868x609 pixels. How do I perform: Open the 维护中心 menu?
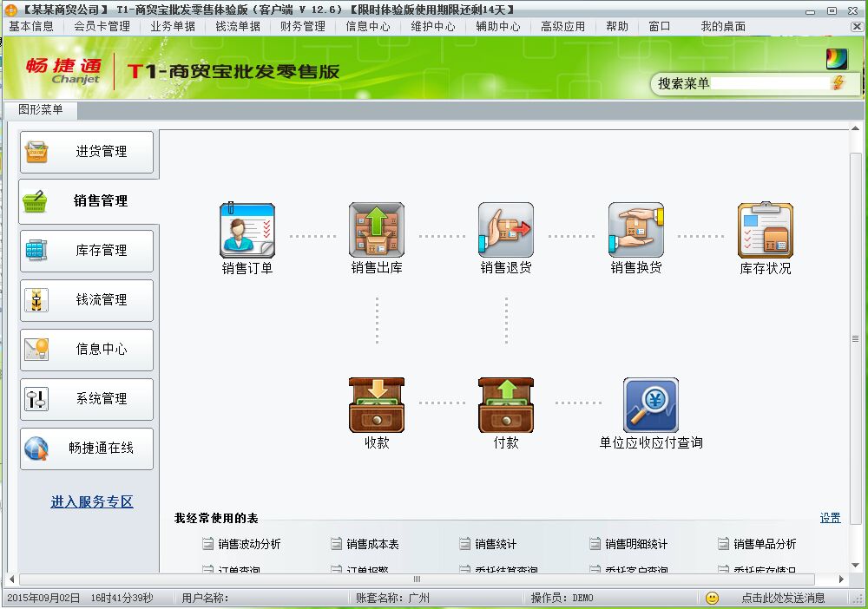coord(433,26)
